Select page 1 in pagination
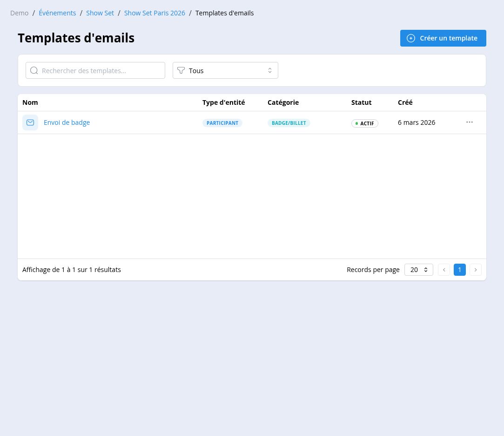 (x=460, y=270)
